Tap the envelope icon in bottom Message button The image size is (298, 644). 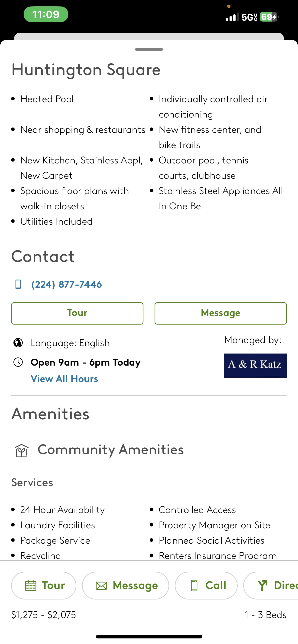tap(101, 586)
